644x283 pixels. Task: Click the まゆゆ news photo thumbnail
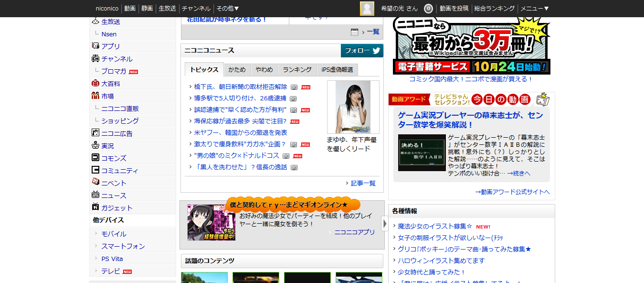[353, 107]
